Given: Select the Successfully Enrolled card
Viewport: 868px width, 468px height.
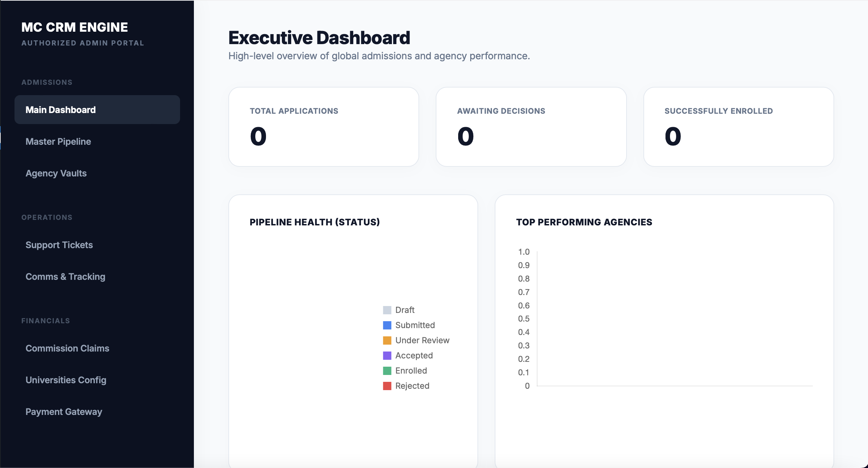Looking at the screenshot, I should (739, 127).
